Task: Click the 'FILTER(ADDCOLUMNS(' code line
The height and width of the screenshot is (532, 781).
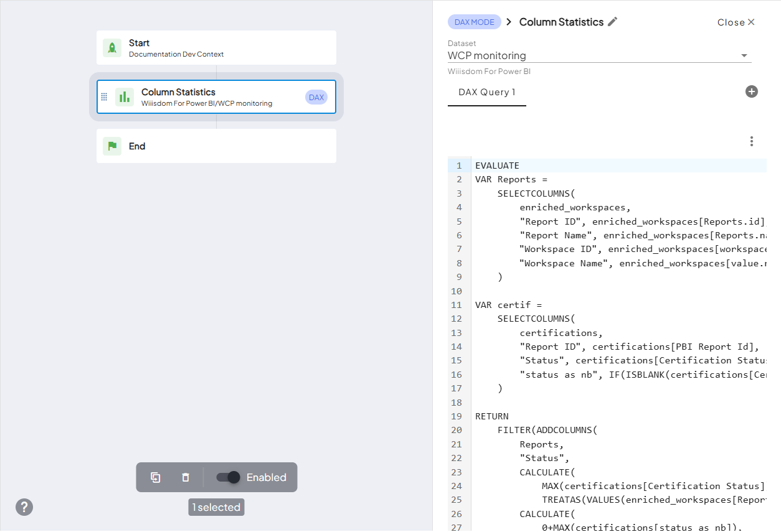Action: [547, 430]
